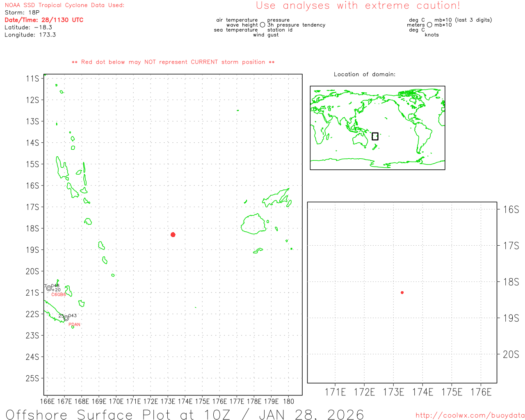Select the PDAN station circle marker
Screen dimensions: 525x420
(66, 318)
